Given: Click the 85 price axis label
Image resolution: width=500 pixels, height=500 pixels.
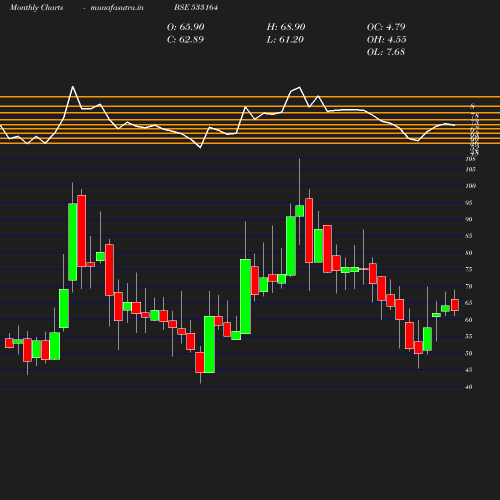Looking at the screenshot, I should pyautogui.click(x=469, y=236).
